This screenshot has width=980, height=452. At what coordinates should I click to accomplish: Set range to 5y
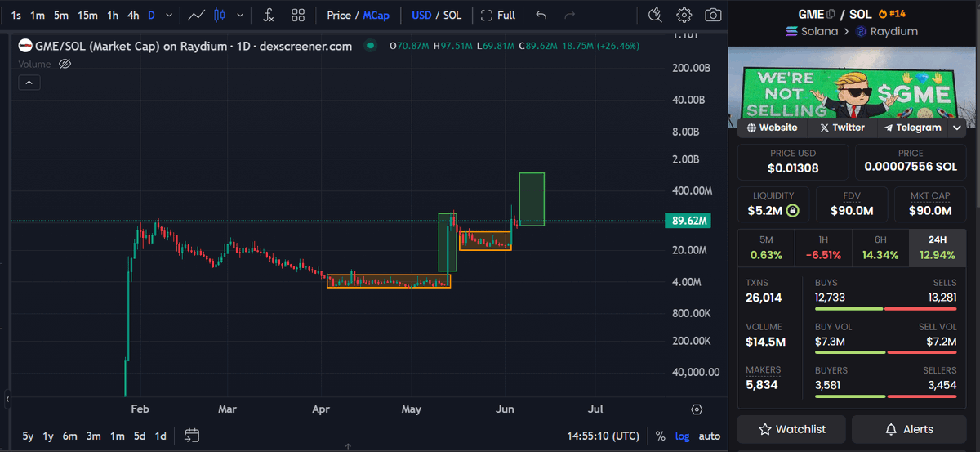(x=29, y=436)
